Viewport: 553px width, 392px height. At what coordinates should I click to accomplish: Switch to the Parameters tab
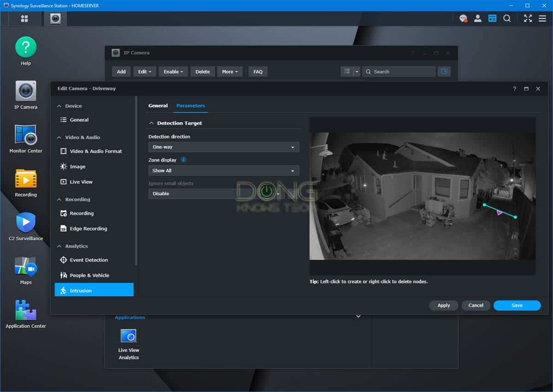click(190, 105)
